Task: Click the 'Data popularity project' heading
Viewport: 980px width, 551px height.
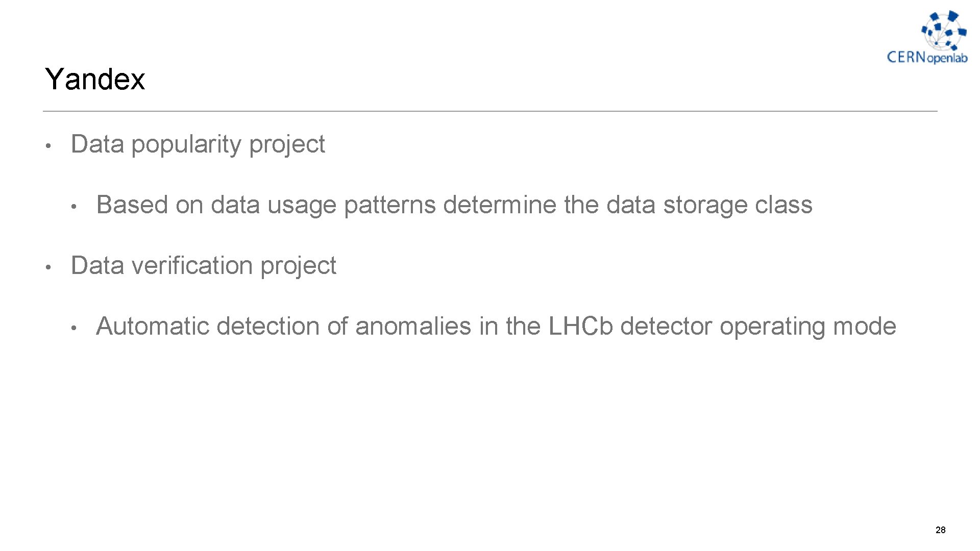Action: (198, 144)
